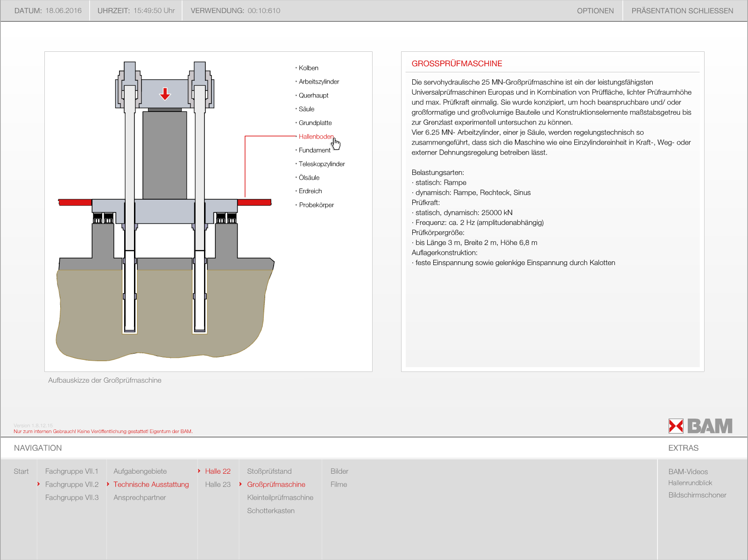Open Ansprechpartner page
The image size is (748, 560).
click(139, 497)
